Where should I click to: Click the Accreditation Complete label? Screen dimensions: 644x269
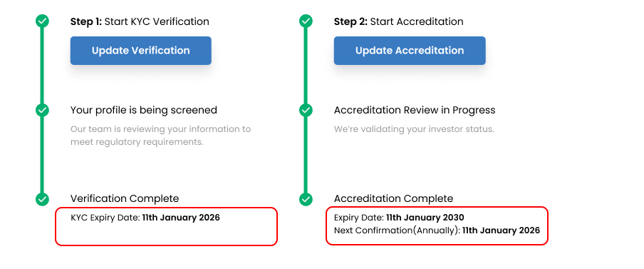[x=393, y=198]
